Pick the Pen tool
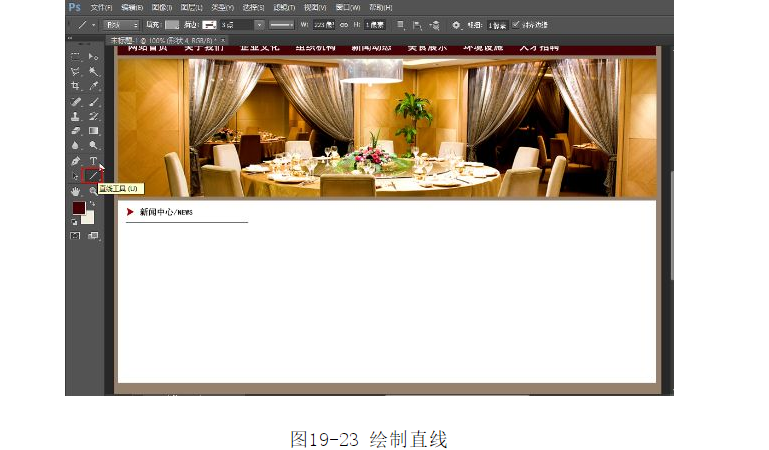Image resolution: width=769 pixels, height=450 pixels. (76, 160)
